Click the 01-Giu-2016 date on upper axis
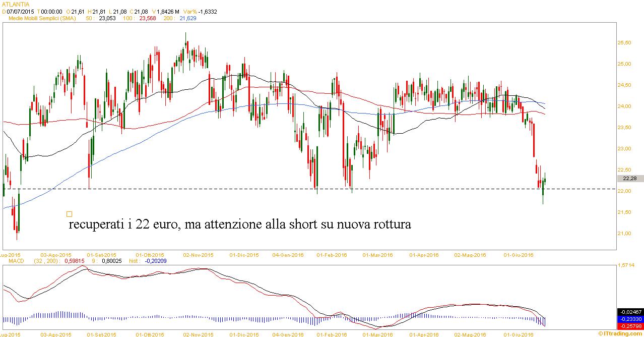This screenshot has height=337, width=644. pos(519,255)
